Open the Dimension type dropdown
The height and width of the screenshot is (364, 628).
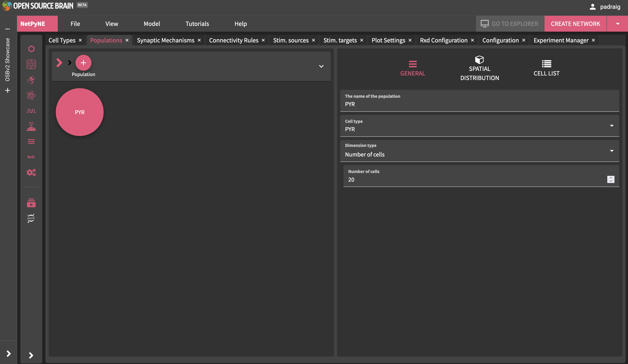point(480,151)
